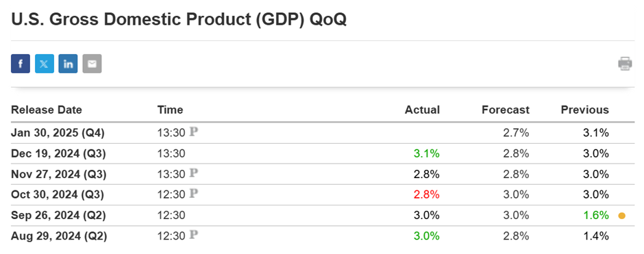The height and width of the screenshot is (254, 644).
Task: Click preliminary P icon on Oct 30, 2024 row
Action: coord(194,194)
